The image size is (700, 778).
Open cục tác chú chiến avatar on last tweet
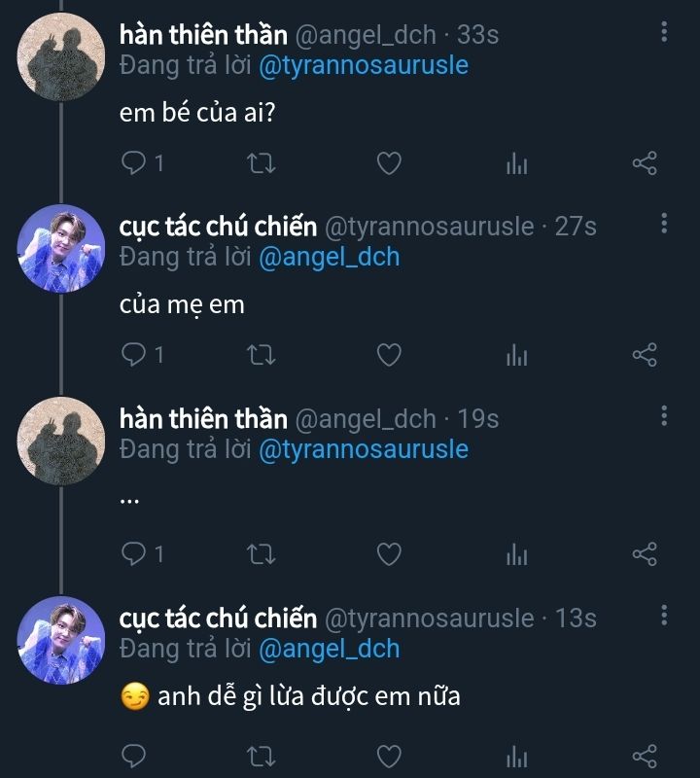[61, 639]
